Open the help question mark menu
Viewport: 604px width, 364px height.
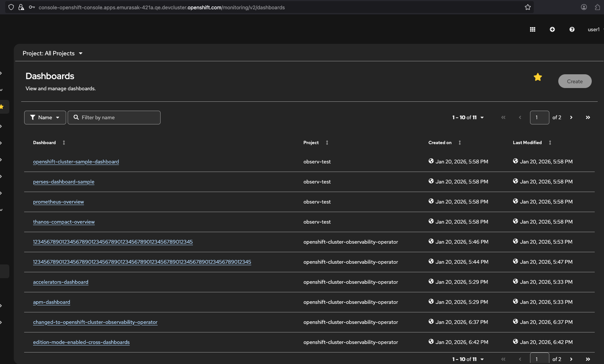coord(572,29)
